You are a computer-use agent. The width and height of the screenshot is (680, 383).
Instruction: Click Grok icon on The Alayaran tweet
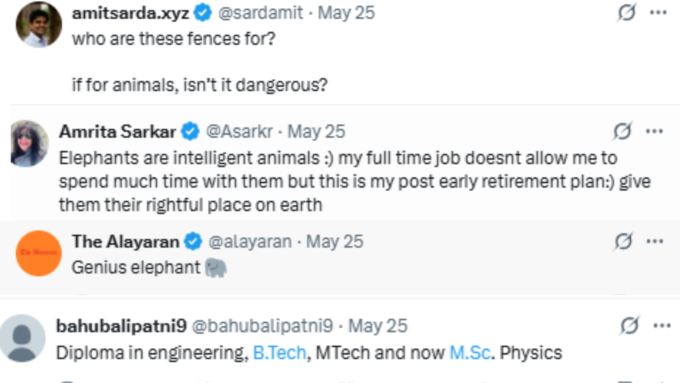coord(623,241)
